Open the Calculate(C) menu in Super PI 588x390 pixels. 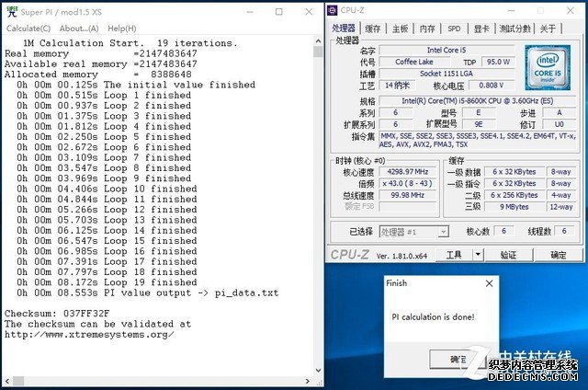coord(28,29)
